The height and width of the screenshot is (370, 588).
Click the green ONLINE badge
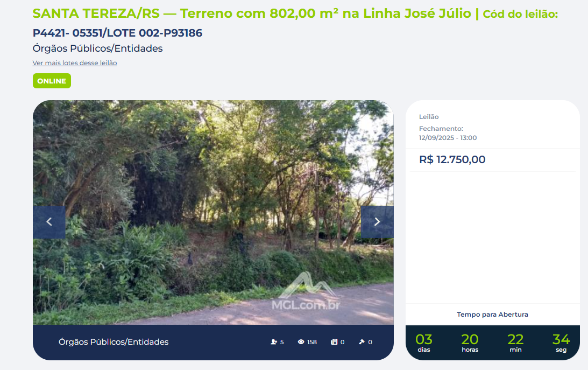[52, 81]
